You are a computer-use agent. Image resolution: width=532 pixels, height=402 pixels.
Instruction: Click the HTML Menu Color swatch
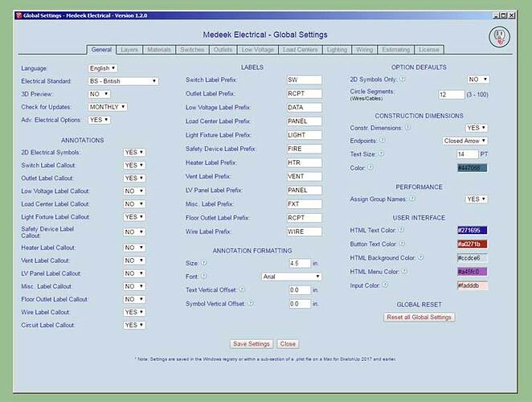473,272
